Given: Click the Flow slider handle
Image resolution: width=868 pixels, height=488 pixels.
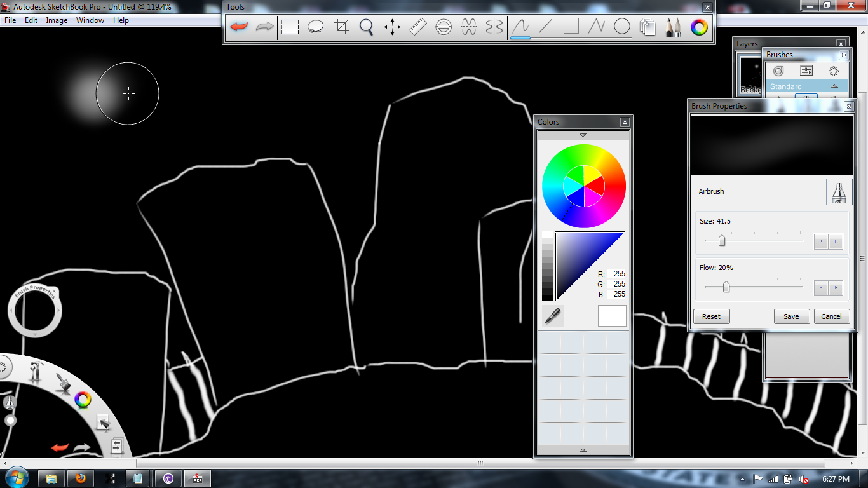Looking at the screenshot, I should point(726,287).
